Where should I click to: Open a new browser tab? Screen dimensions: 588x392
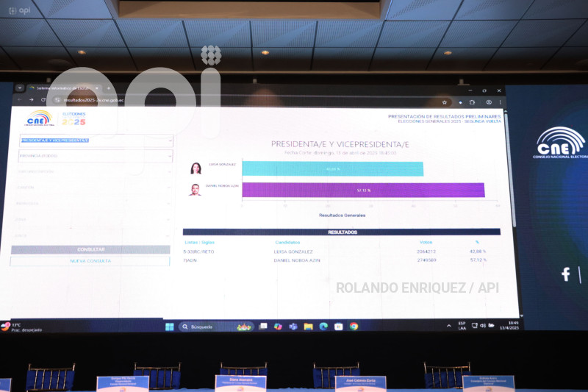[x=109, y=88]
